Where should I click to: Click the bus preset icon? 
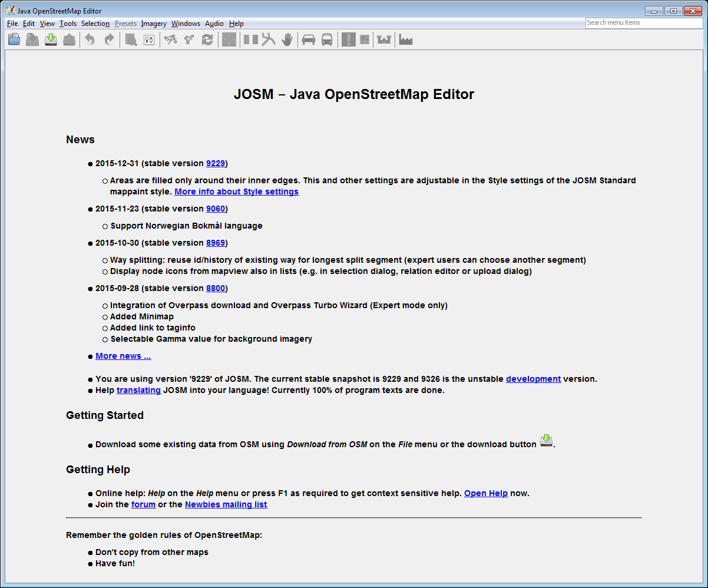click(x=327, y=39)
